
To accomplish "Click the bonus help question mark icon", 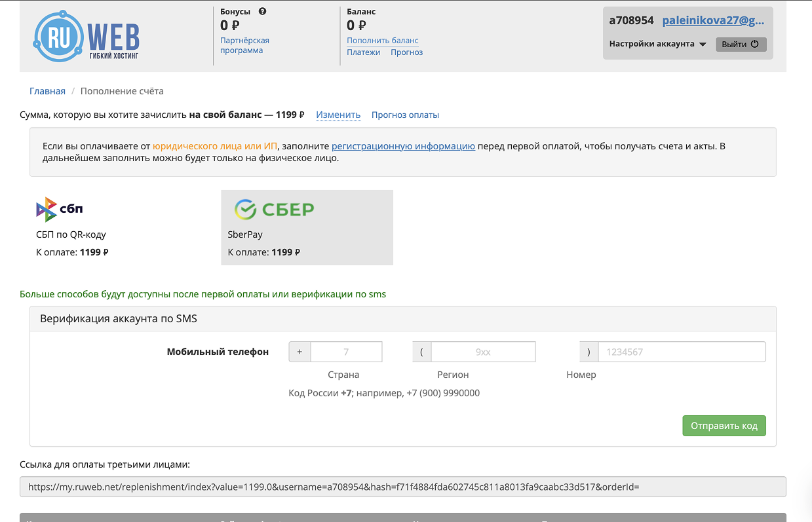I will click(262, 11).
